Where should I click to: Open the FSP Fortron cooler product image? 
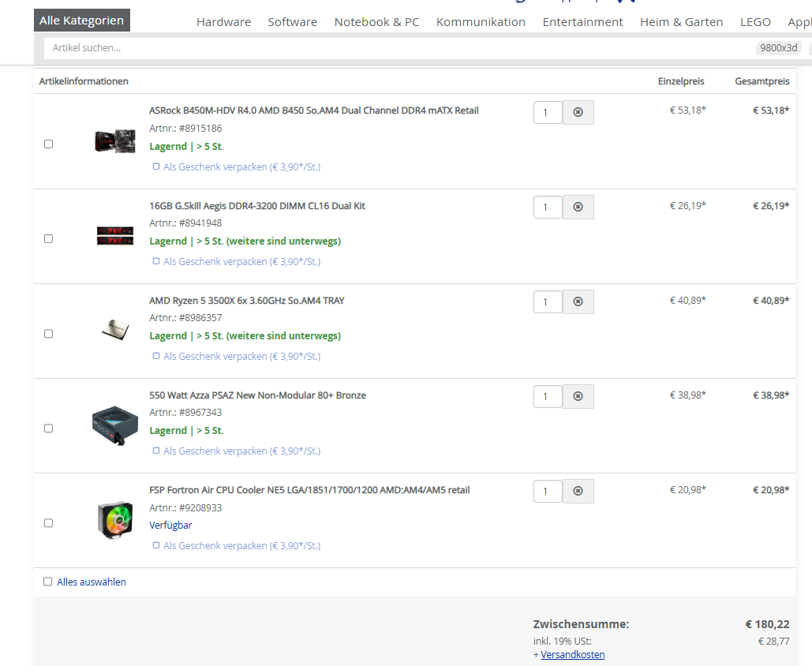pos(115,520)
